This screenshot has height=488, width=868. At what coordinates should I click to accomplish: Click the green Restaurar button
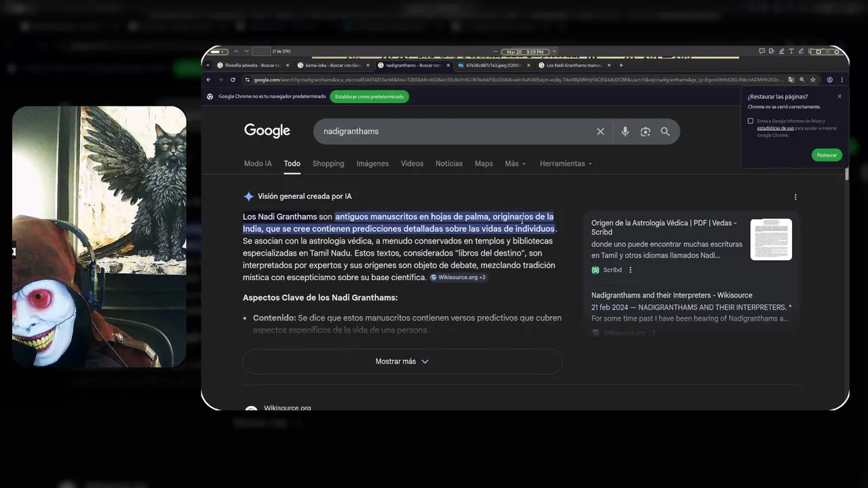click(x=827, y=155)
